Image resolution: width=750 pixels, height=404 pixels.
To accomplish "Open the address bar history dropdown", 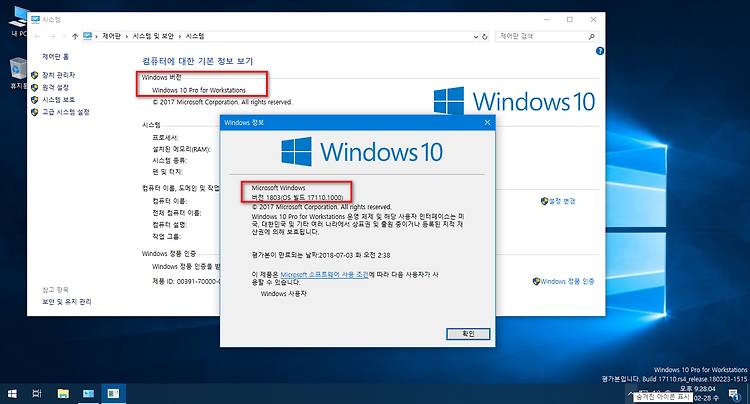I will coord(475,36).
